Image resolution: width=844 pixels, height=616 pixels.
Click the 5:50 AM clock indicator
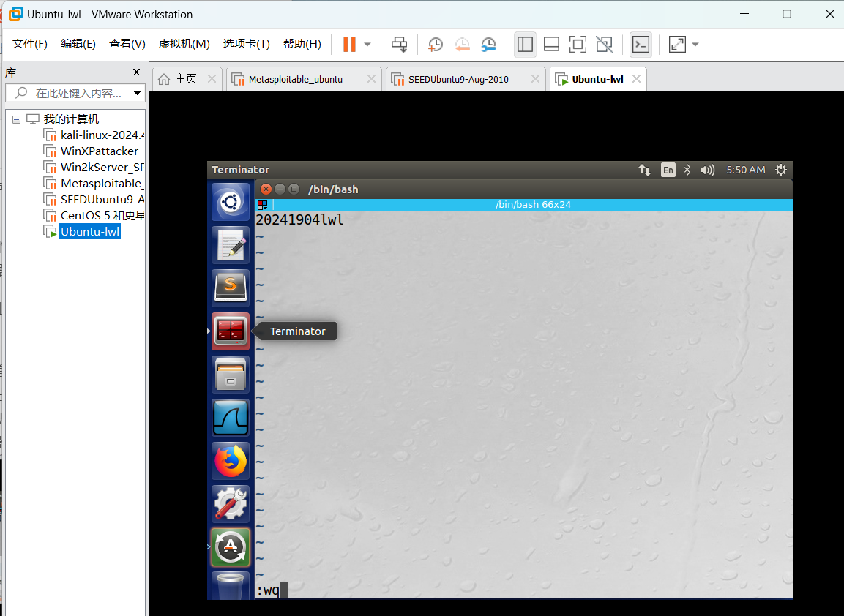pos(745,170)
